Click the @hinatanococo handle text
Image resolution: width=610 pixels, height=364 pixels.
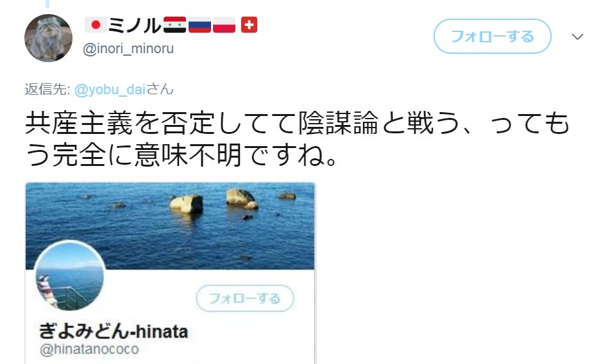tap(89, 349)
